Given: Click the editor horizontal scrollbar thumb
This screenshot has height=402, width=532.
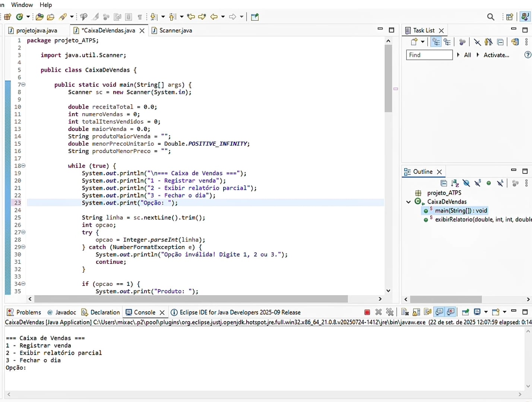Looking at the screenshot, I should (x=191, y=299).
